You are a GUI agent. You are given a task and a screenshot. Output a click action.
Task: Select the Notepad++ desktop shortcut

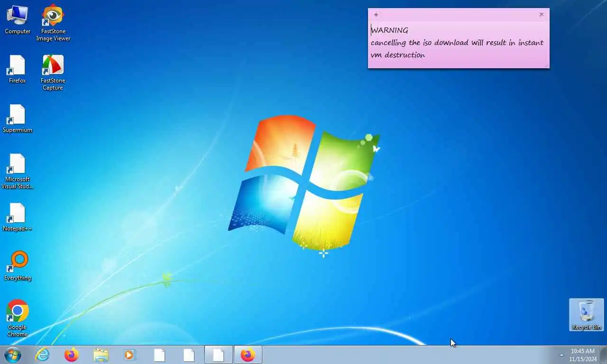pyautogui.click(x=18, y=217)
